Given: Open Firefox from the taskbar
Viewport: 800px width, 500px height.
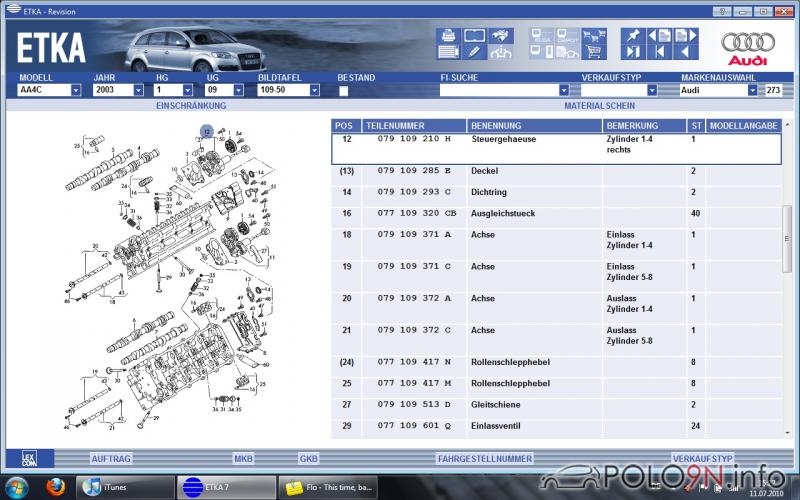Looking at the screenshot, I should coord(55,487).
